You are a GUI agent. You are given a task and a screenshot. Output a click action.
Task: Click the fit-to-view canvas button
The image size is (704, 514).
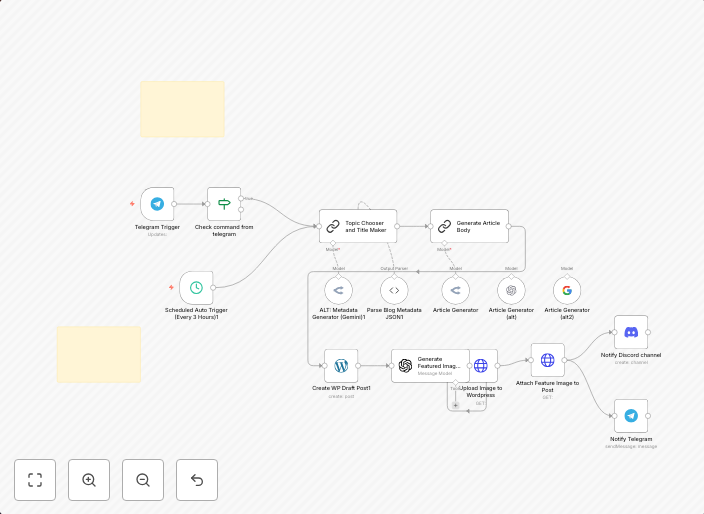[x=35, y=480]
